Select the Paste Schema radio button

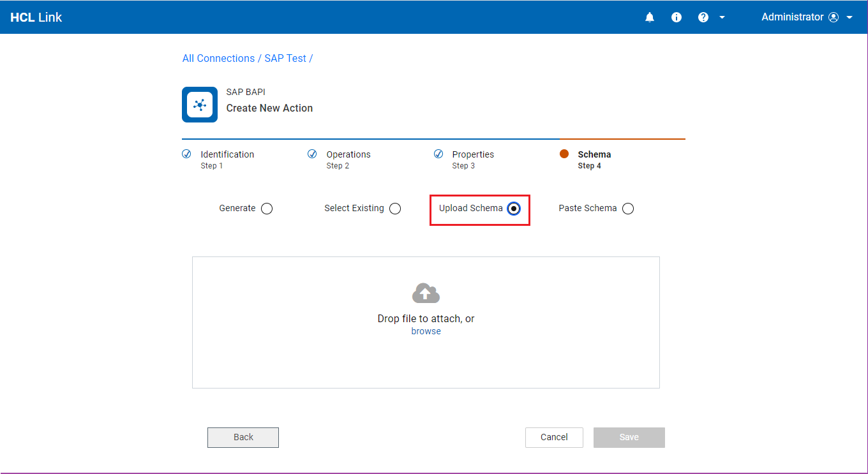click(628, 209)
